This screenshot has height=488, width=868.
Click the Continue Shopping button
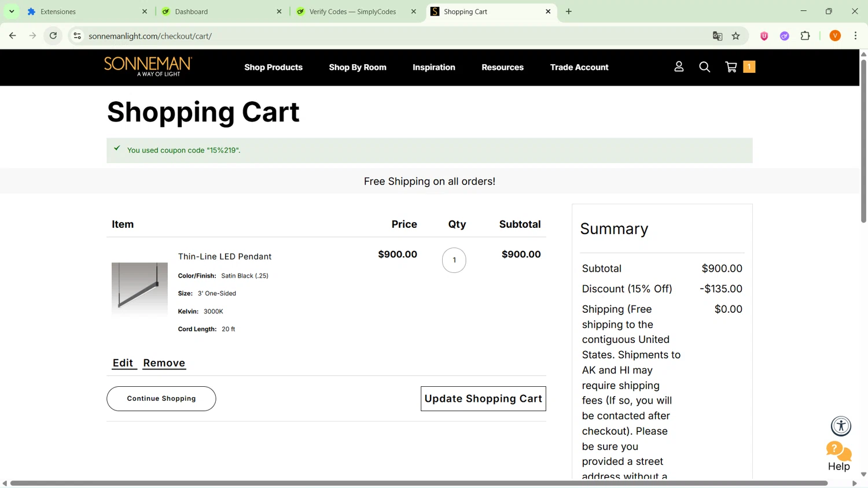[161, 399]
